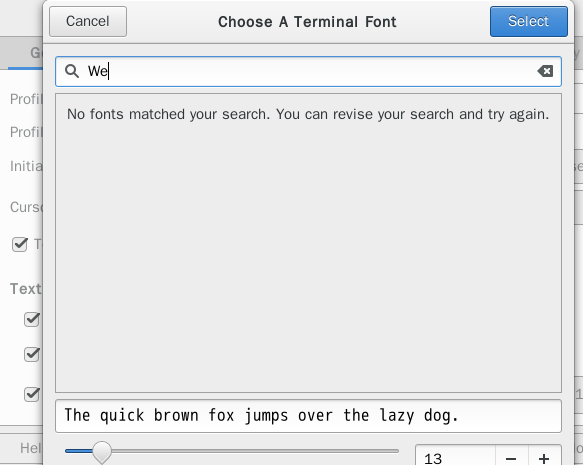
Task: Click the font size value field showing 13
Action: (455, 458)
